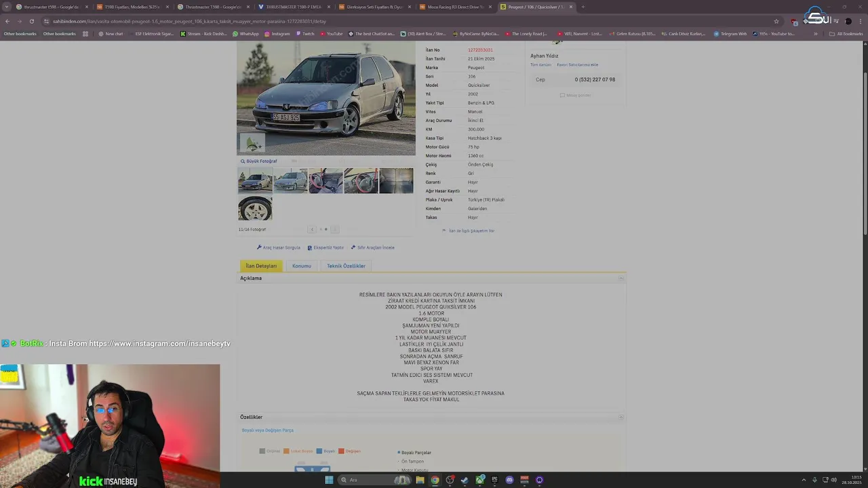Open Discord from taskbar
The width and height of the screenshot is (868, 488).
pos(509,480)
